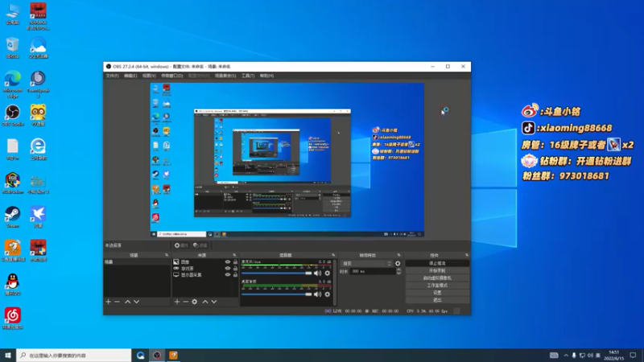
Task: Add a new source with the plus icon
Action: [177, 302]
